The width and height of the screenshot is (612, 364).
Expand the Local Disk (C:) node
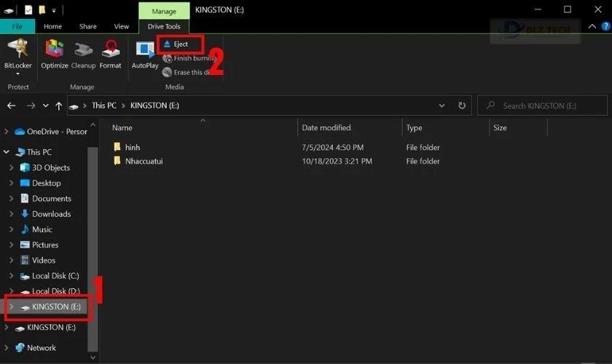[12, 276]
